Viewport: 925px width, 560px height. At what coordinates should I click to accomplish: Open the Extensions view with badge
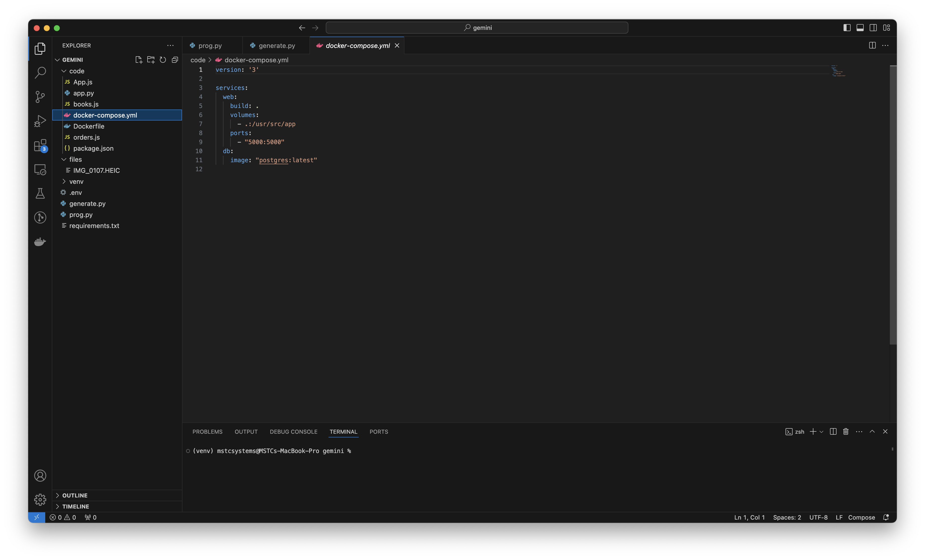40,146
